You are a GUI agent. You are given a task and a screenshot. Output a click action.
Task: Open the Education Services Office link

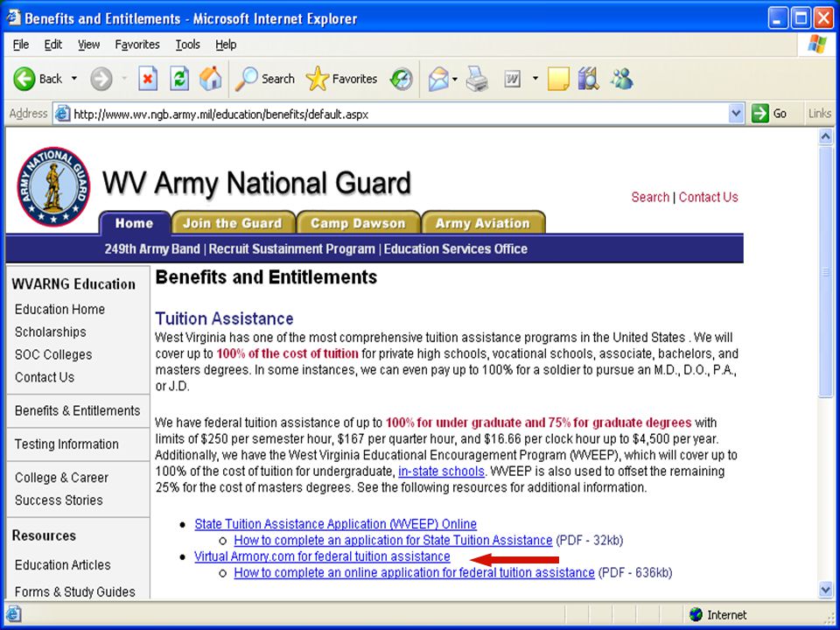[455, 249]
